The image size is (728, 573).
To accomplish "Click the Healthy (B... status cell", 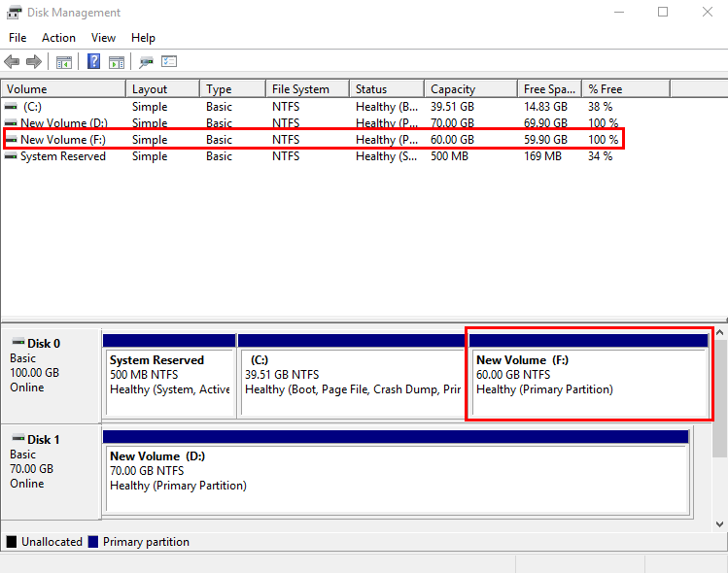I will (x=387, y=107).
